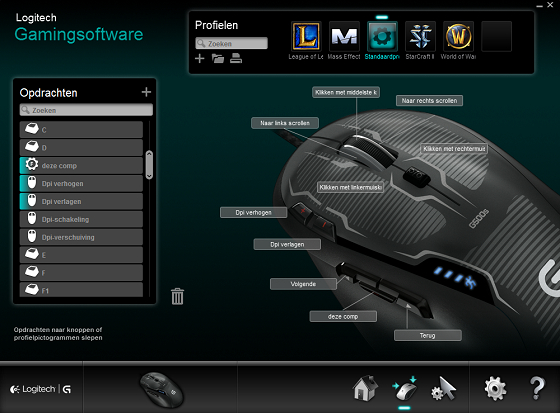The width and height of the screenshot is (560, 413).
Task: Select the World of Warcraft profile icon
Action: 458,36
